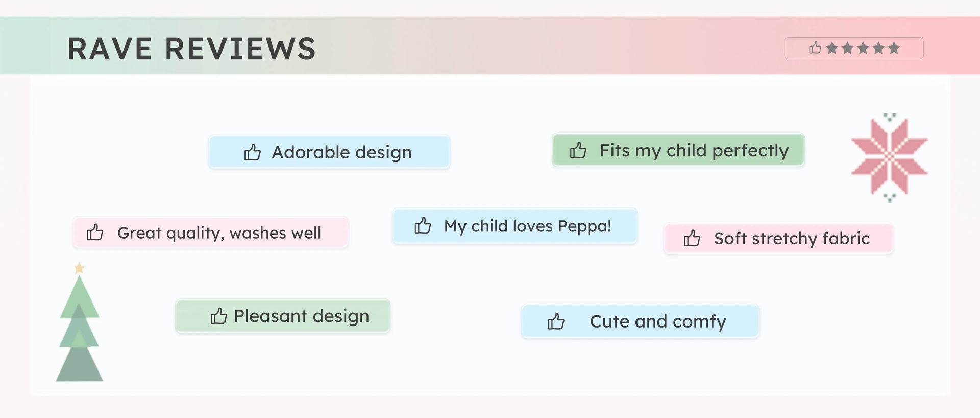Screen dimensions: 980x418
Task: Click the first star in the rating
Action: (x=832, y=48)
